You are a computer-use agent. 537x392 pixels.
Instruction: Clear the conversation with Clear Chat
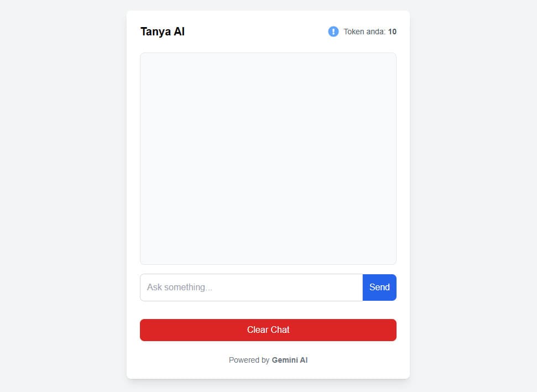268,330
